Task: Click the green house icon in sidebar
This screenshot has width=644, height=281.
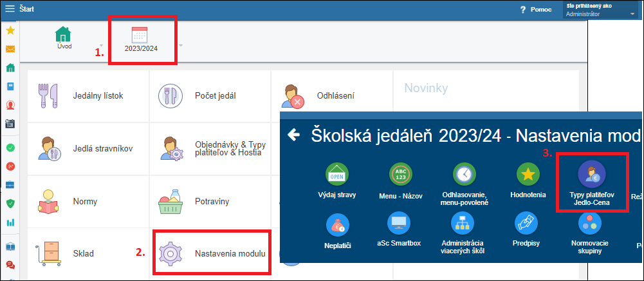Action: click(x=10, y=68)
